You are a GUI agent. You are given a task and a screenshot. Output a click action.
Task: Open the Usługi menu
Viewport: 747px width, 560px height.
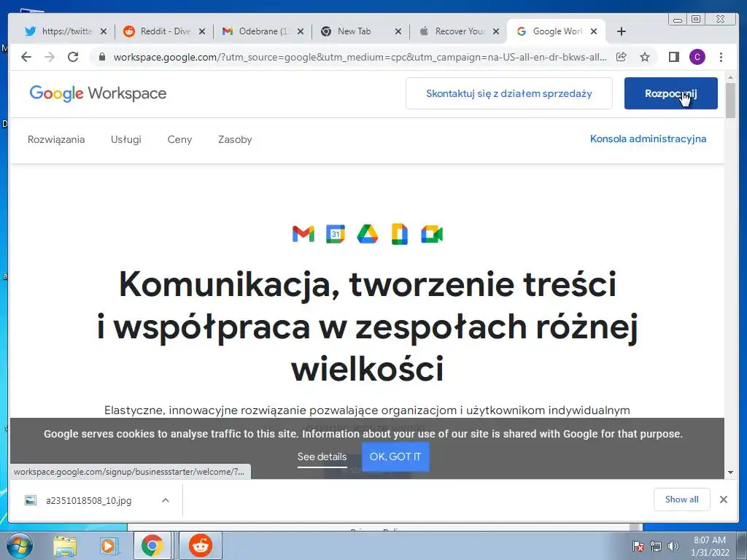pyautogui.click(x=125, y=139)
